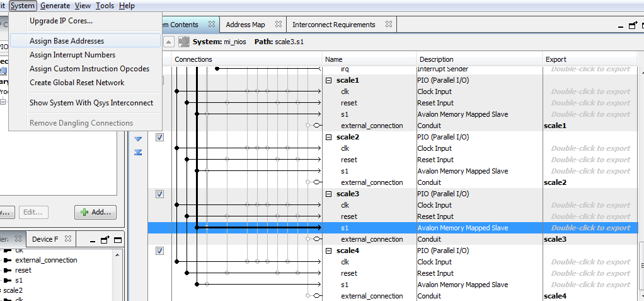The image size is (644, 301).
Task: Select scale1 external_connection row
Action: click(x=371, y=126)
